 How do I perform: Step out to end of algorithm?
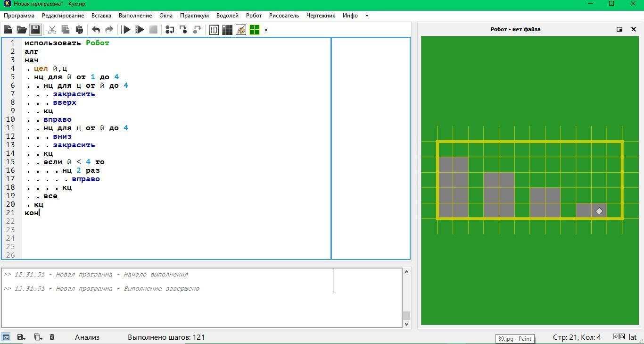(197, 30)
